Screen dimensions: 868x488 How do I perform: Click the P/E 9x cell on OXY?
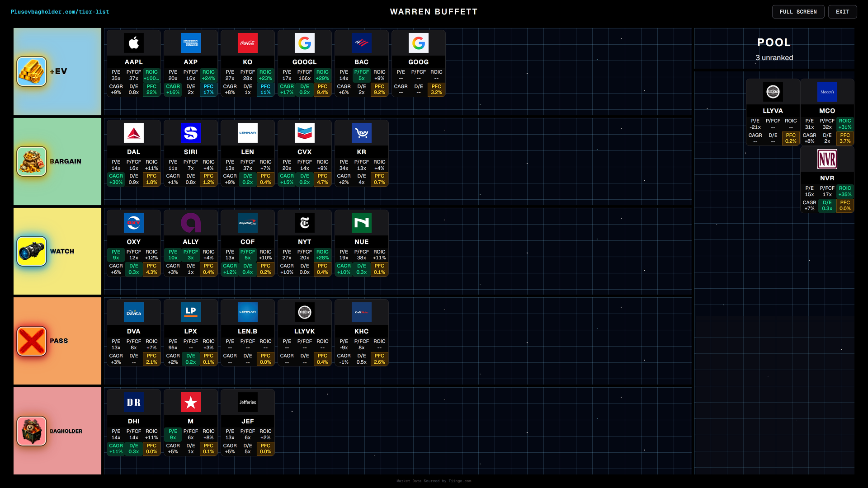point(116,255)
